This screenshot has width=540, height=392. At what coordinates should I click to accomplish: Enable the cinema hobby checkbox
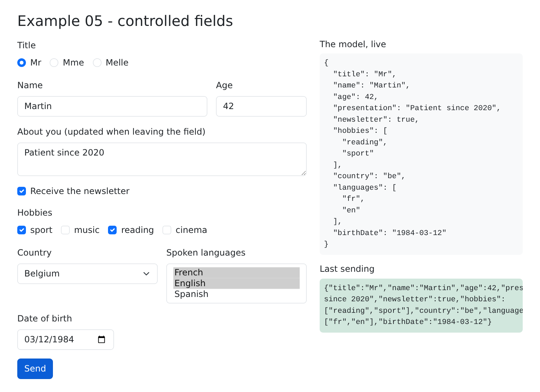tap(167, 230)
